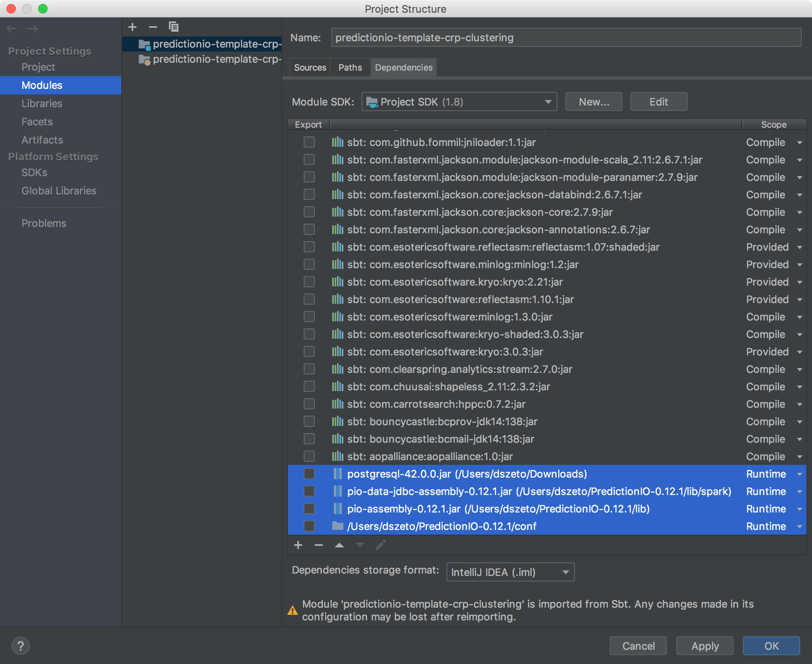
Task: Click the remove module minus icon
Action: [x=153, y=27]
